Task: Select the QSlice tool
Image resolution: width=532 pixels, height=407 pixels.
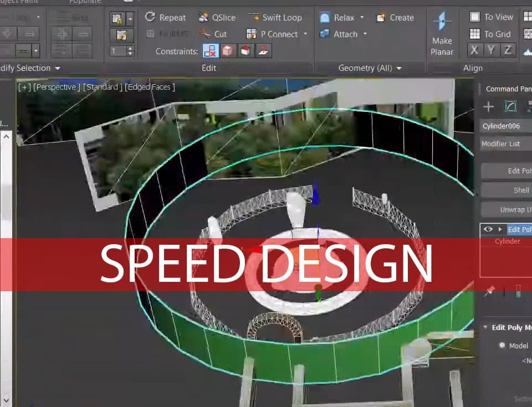Action: coord(217,17)
